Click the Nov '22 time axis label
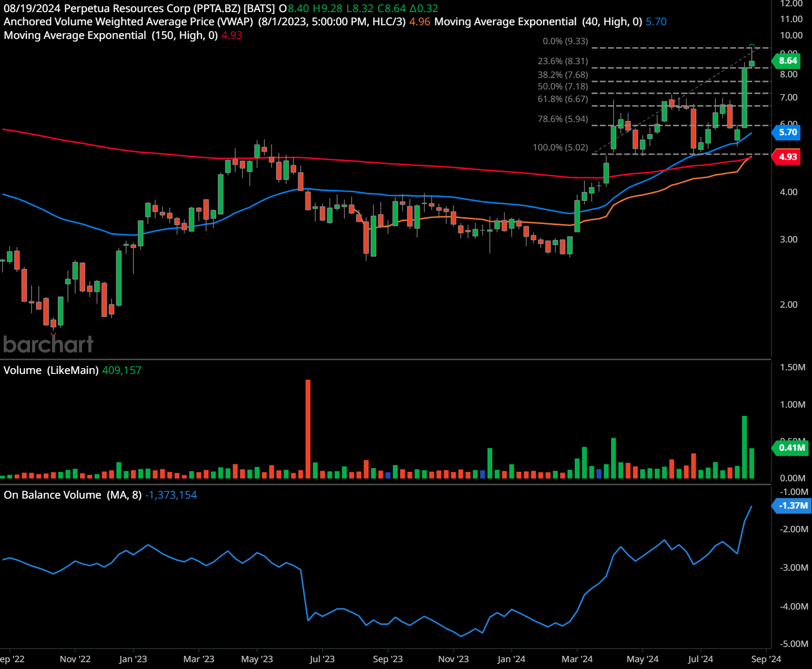812x669 pixels. pos(75,659)
